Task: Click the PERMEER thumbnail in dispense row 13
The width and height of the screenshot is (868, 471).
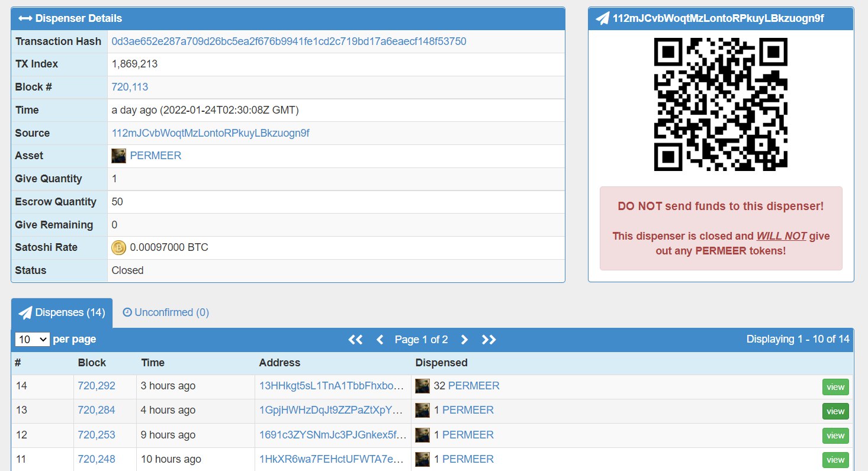Action: tap(422, 410)
